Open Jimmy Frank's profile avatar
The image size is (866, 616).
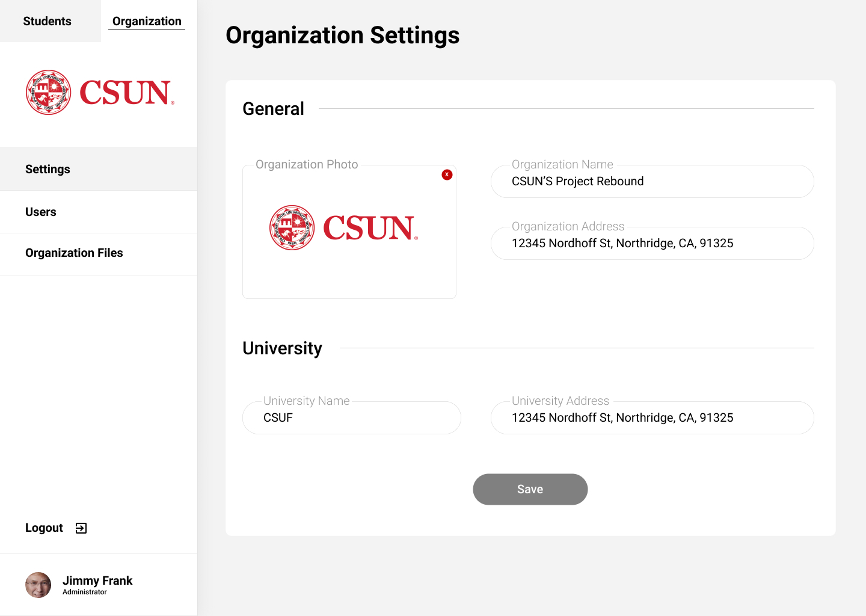(x=38, y=585)
